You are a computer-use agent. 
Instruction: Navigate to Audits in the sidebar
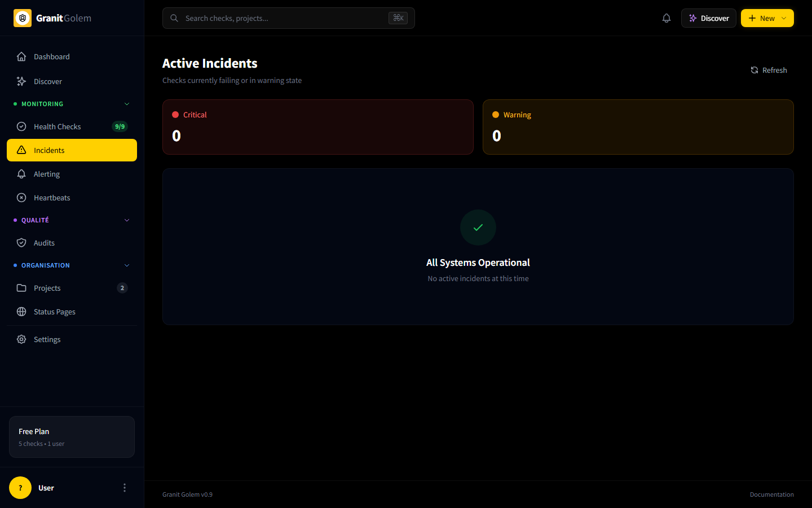click(x=72, y=243)
